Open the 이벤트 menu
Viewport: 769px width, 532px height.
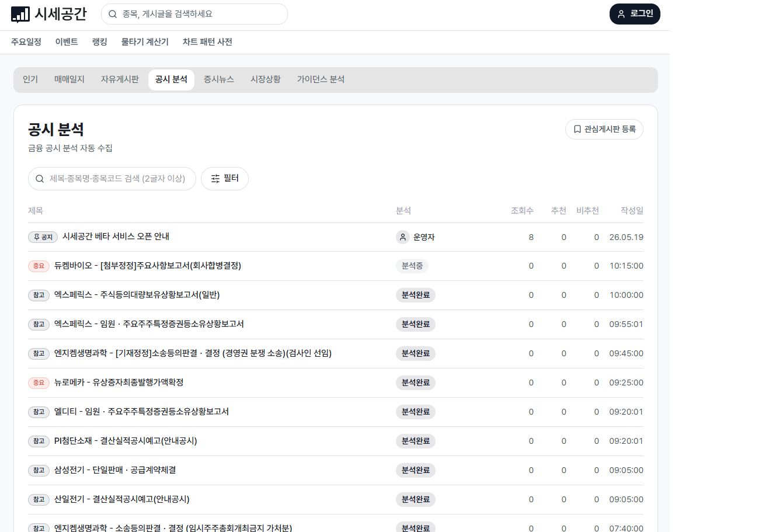coord(67,42)
